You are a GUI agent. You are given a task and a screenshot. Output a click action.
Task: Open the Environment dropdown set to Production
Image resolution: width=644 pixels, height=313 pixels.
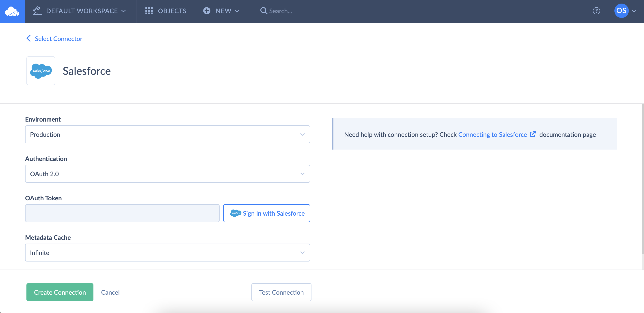[x=167, y=134]
